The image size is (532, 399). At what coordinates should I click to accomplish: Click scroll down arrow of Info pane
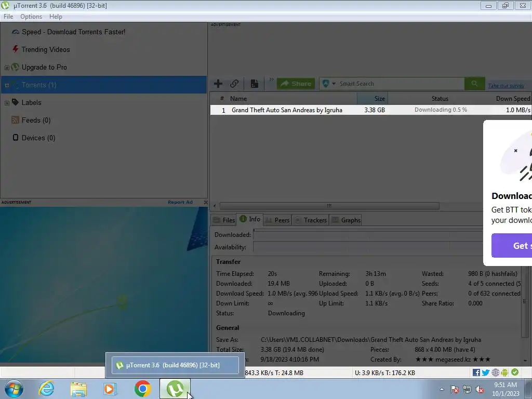click(x=525, y=361)
